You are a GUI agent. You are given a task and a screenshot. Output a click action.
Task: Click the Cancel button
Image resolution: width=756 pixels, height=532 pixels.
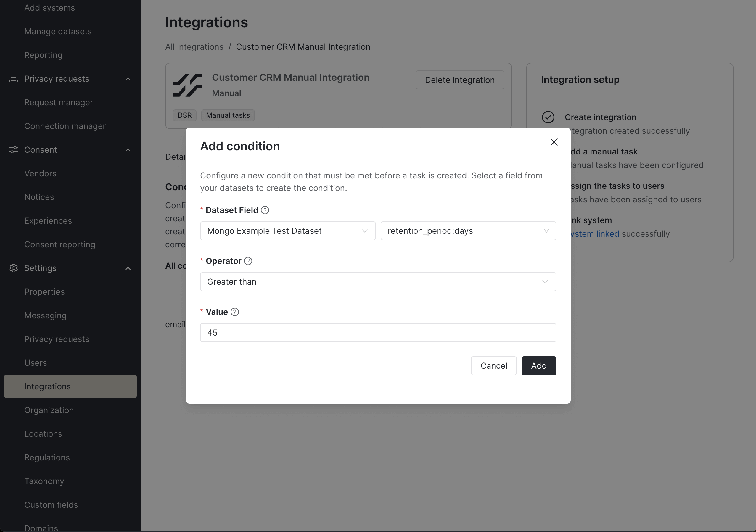click(493, 366)
